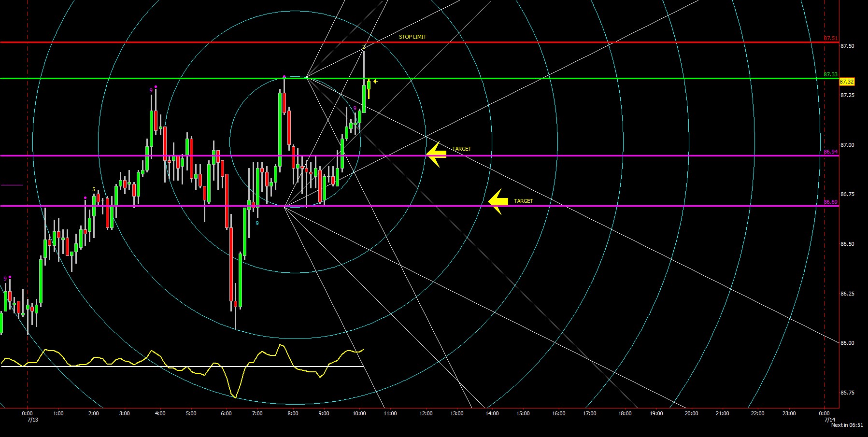868x437 pixels.
Task: Click the 86.75 price axis label
Action: (847, 194)
